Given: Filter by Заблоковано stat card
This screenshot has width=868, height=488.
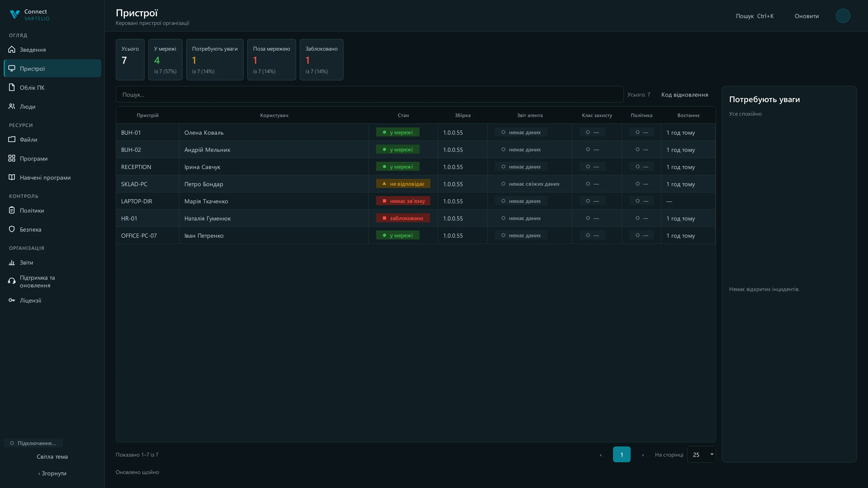Looking at the screenshot, I should click(321, 60).
